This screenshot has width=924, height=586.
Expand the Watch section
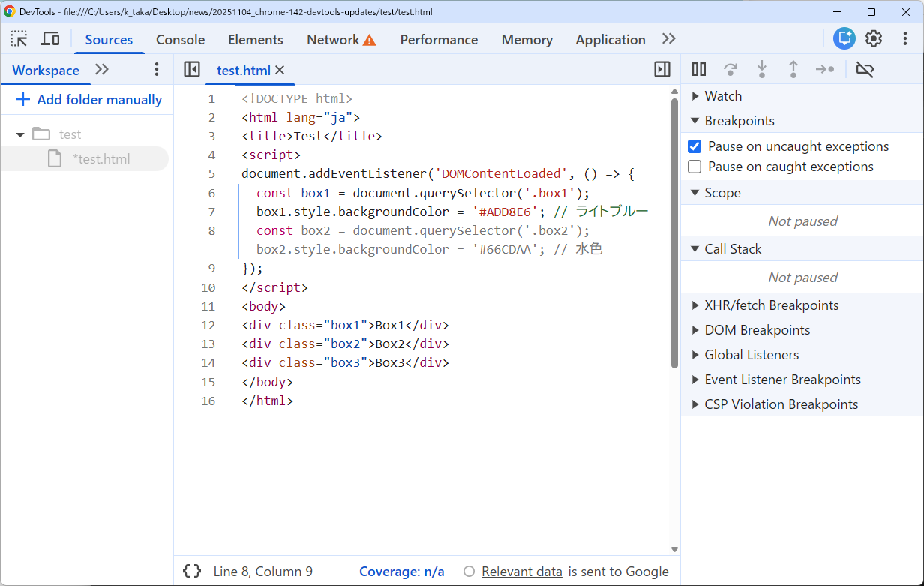[x=723, y=96]
